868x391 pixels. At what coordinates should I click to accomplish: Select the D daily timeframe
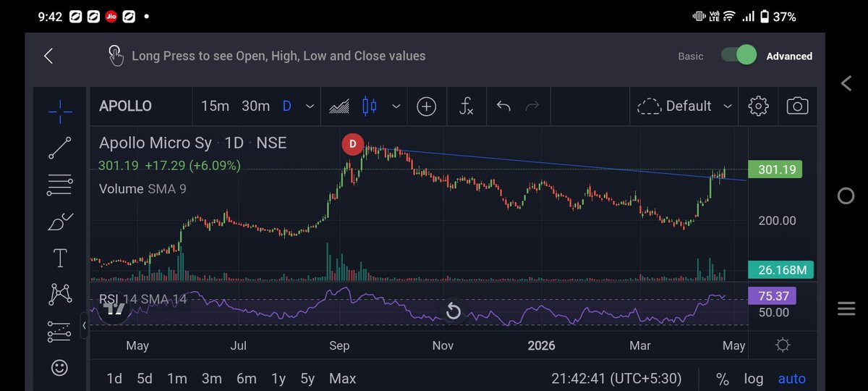pos(287,106)
